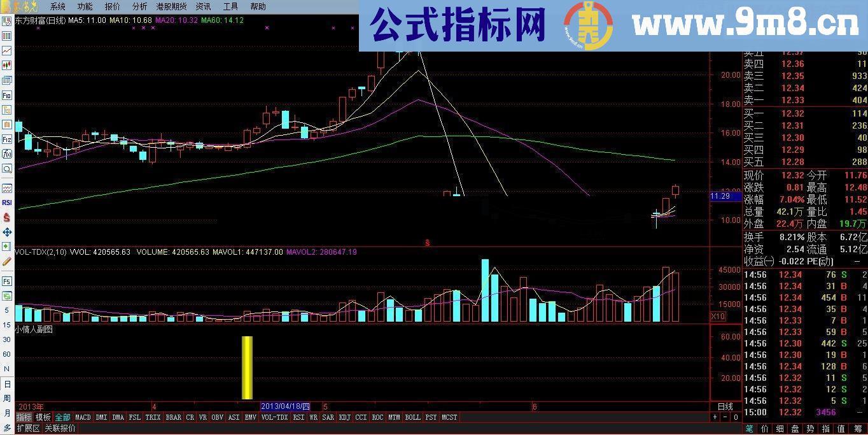Select the 周 weekly period
The image size is (868, 435).
(7, 399)
